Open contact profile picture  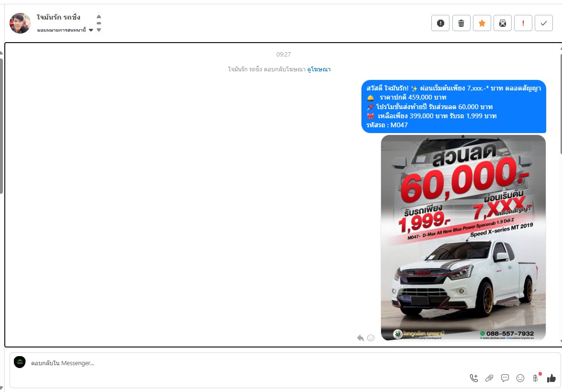point(20,23)
